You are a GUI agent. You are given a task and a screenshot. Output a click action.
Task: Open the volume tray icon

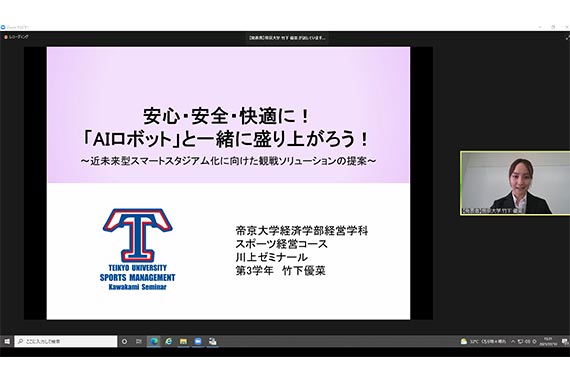[527, 341]
